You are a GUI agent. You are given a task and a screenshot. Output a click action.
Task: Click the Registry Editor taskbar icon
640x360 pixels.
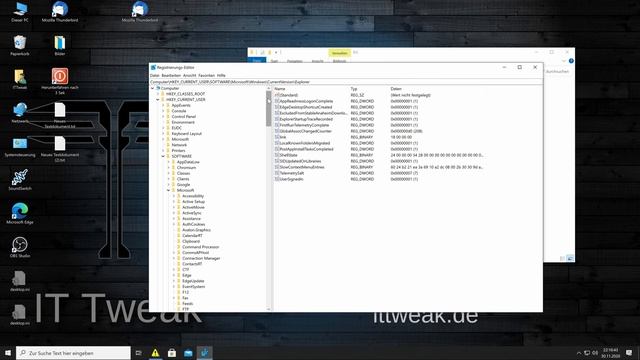coord(204,353)
